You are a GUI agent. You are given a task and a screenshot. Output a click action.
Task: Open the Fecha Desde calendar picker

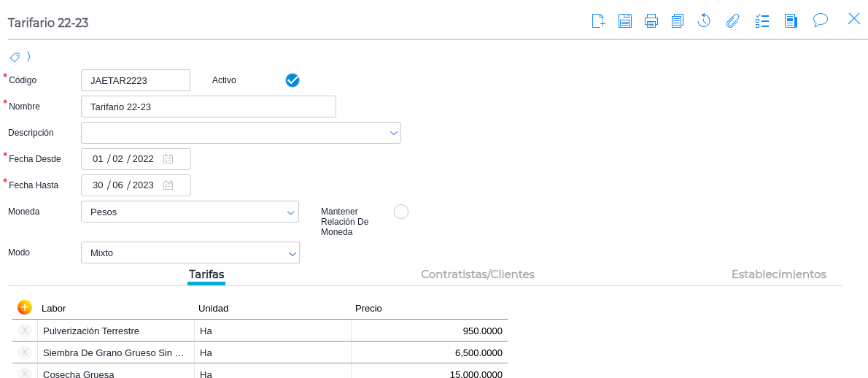(168, 159)
